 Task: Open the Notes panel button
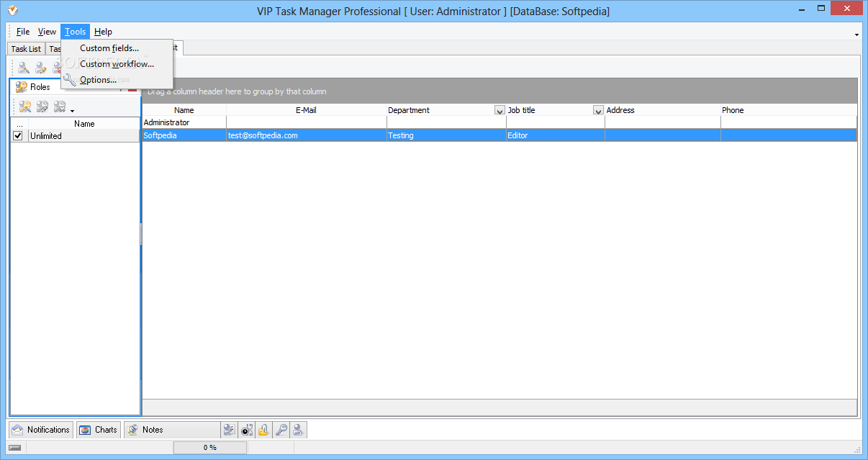[172, 430]
